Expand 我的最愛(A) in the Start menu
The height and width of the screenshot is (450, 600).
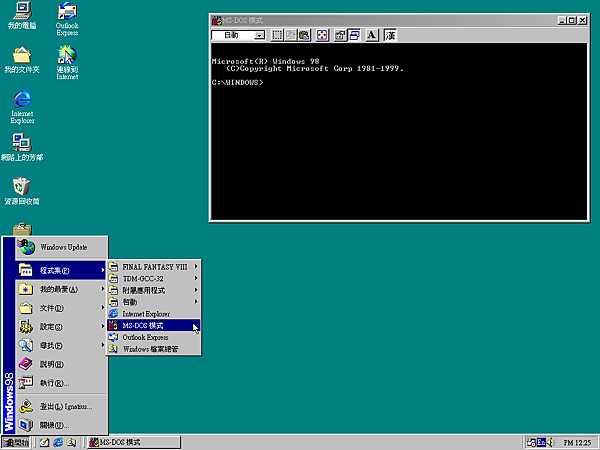pos(61,289)
